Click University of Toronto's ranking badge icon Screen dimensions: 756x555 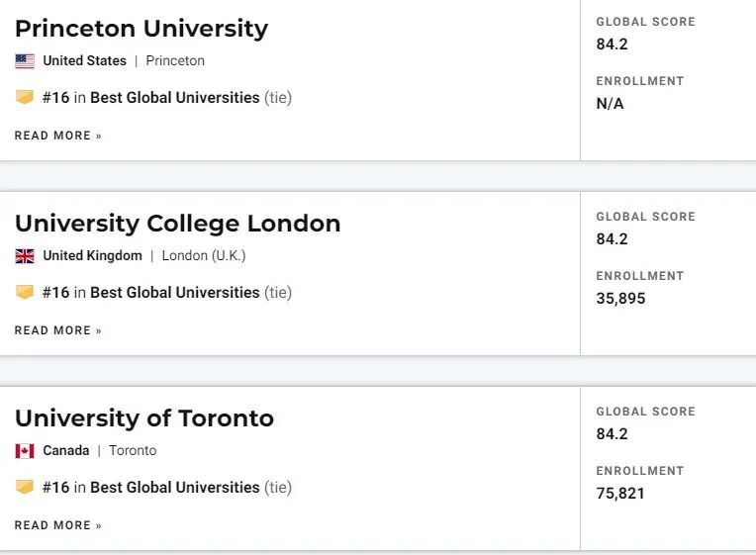[25, 487]
